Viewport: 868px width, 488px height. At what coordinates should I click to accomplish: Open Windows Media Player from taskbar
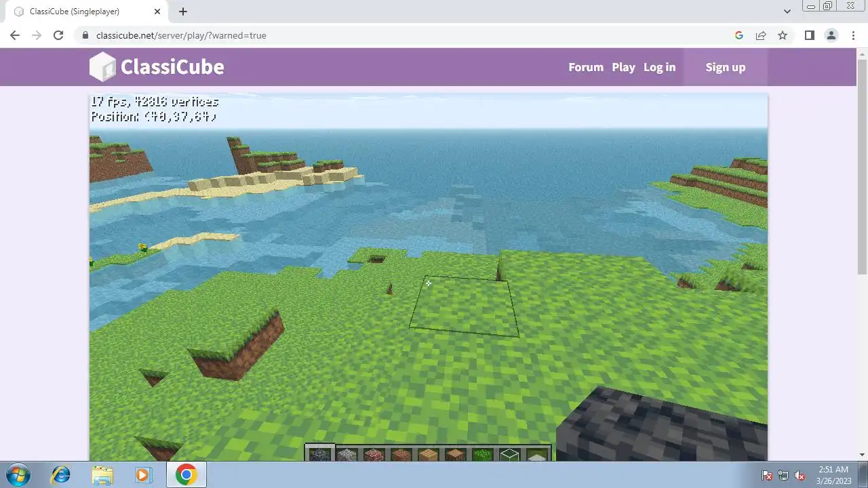(143, 474)
